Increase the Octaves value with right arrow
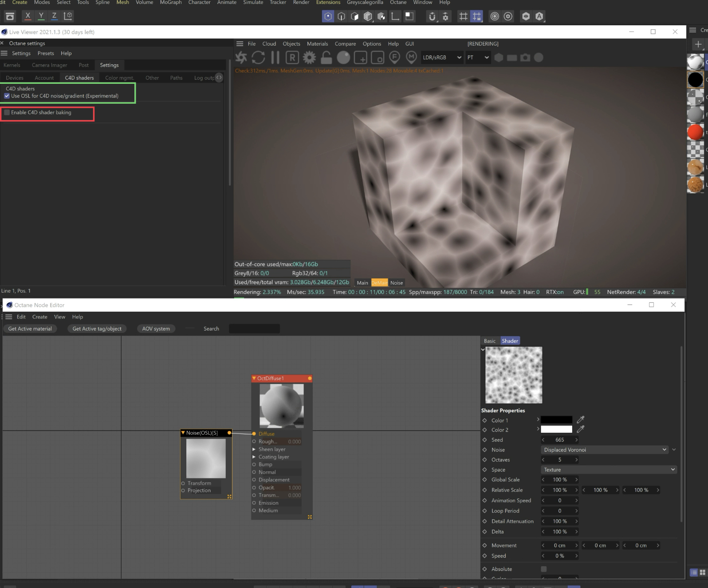 point(576,460)
